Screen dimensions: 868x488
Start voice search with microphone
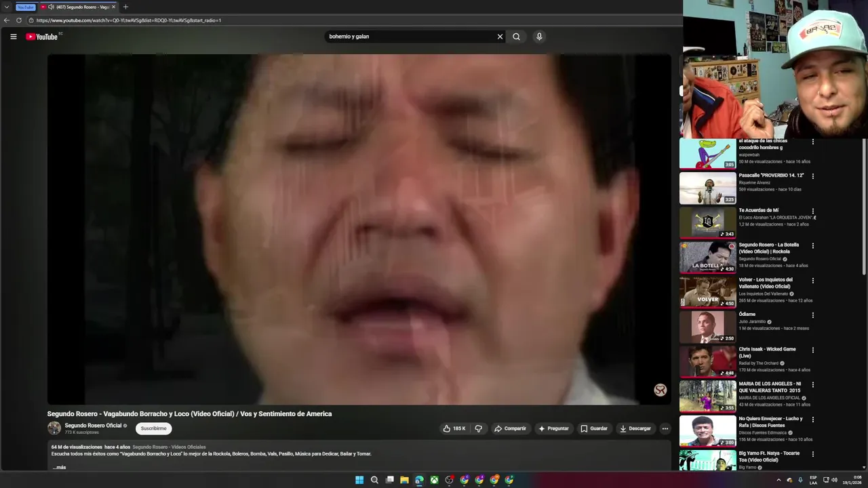[x=539, y=37]
